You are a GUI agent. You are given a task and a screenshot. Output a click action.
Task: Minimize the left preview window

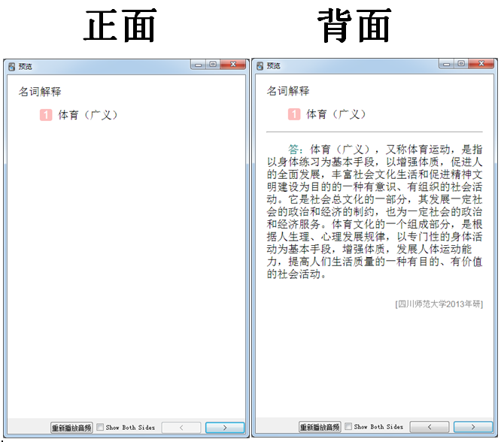[x=199, y=65]
